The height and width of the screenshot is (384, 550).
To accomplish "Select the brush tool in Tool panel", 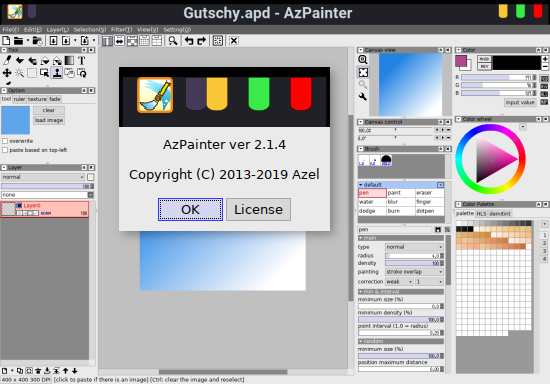I will tap(7, 61).
